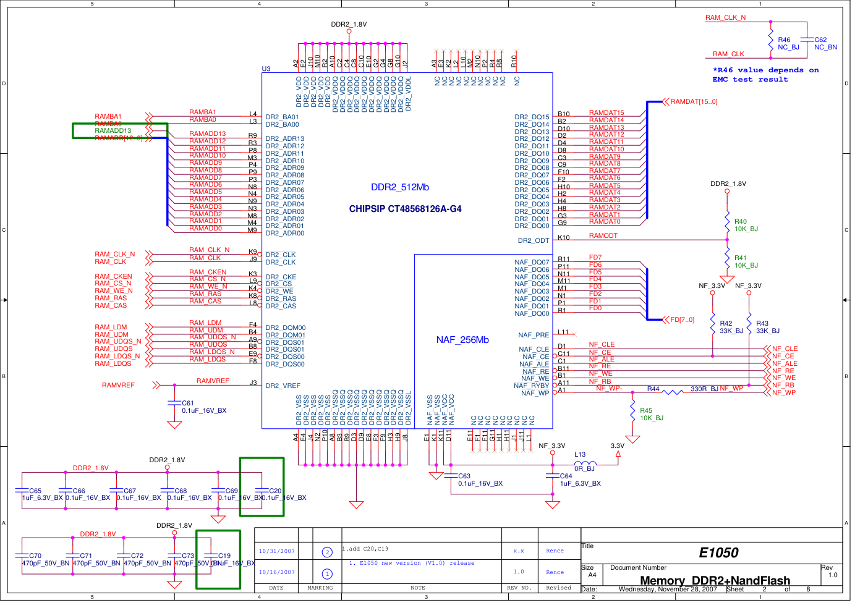
Task: Select the C63 capacitor symbol
Action: pos(451,476)
